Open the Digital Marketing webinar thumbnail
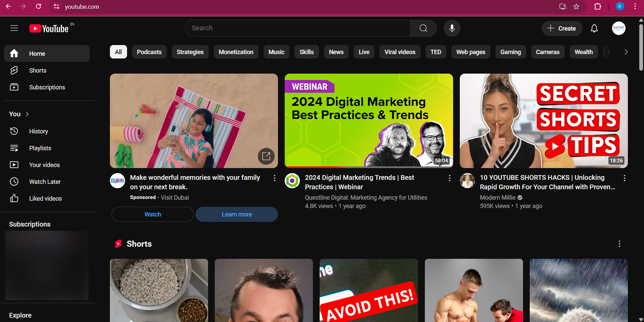The width and height of the screenshot is (644, 322). [x=369, y=121]
